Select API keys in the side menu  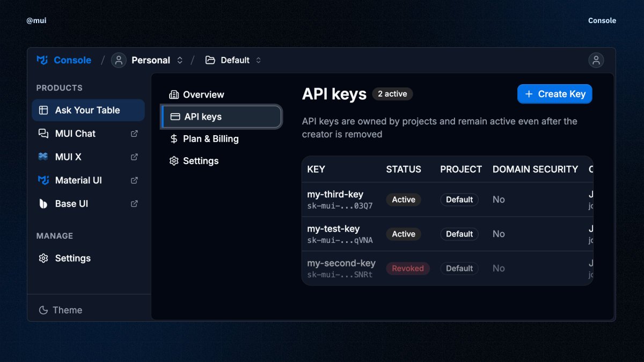(x=221, y=116)
